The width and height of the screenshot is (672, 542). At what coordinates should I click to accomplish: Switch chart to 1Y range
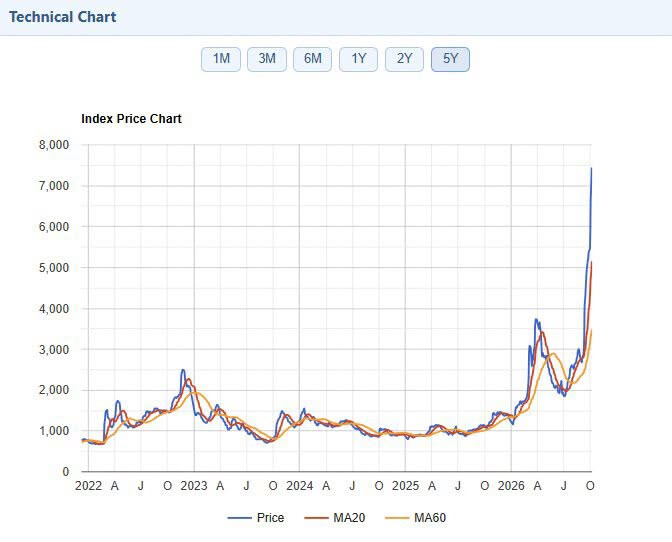pos(358,59)
